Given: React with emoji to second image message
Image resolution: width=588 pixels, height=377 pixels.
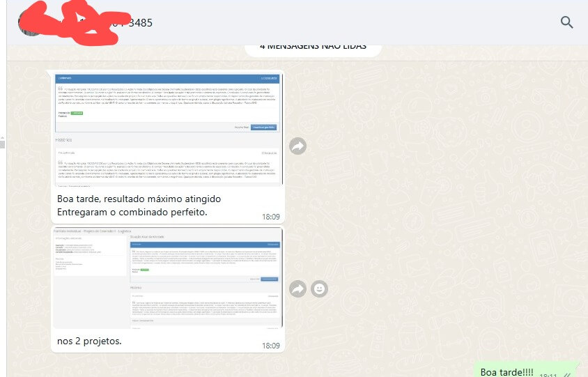Looking at the screenshot, I should click(319, 288).
